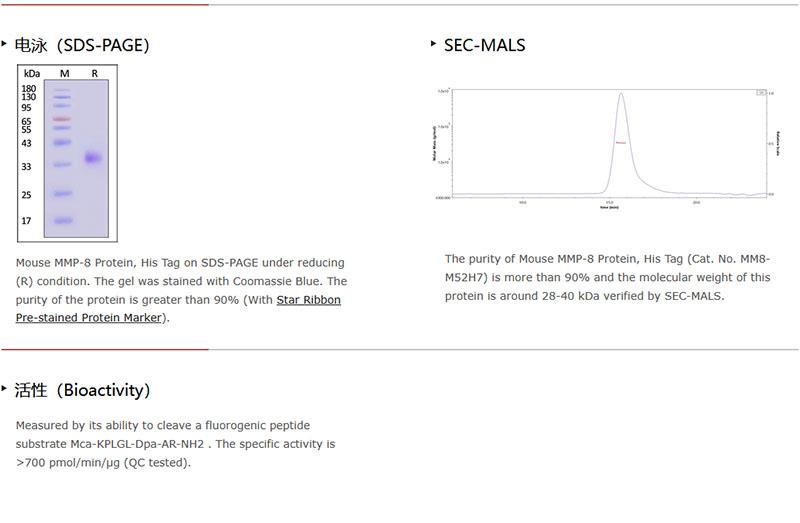Click the SEC-MALS section heading
800x523 pixels.
pos(484,45)
